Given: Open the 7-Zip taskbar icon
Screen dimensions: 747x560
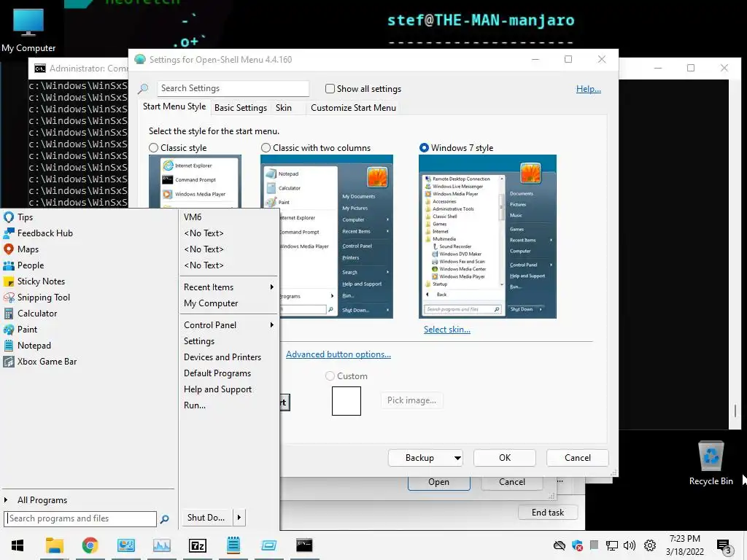Looking at the screenshot, I should click(197, 545).
